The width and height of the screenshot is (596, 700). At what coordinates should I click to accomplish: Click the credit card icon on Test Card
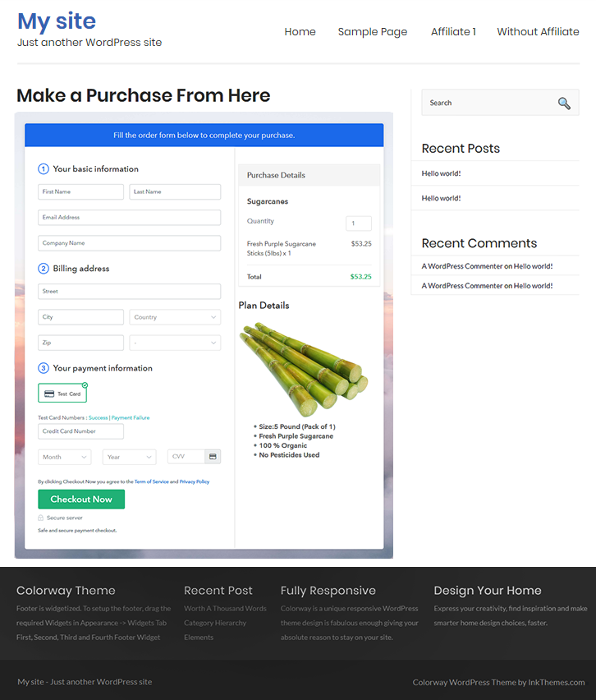[49, 394]
